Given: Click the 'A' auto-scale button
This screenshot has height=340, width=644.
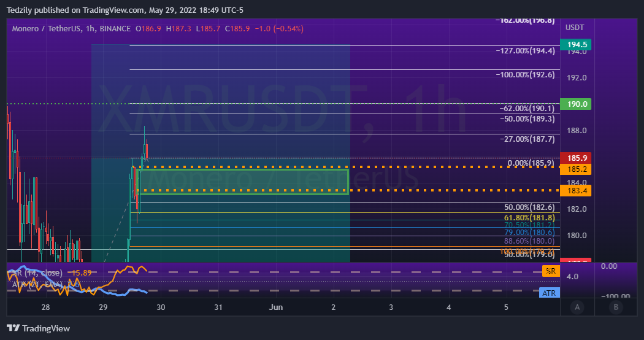Looking at the screenshot, I should [577, 307].
